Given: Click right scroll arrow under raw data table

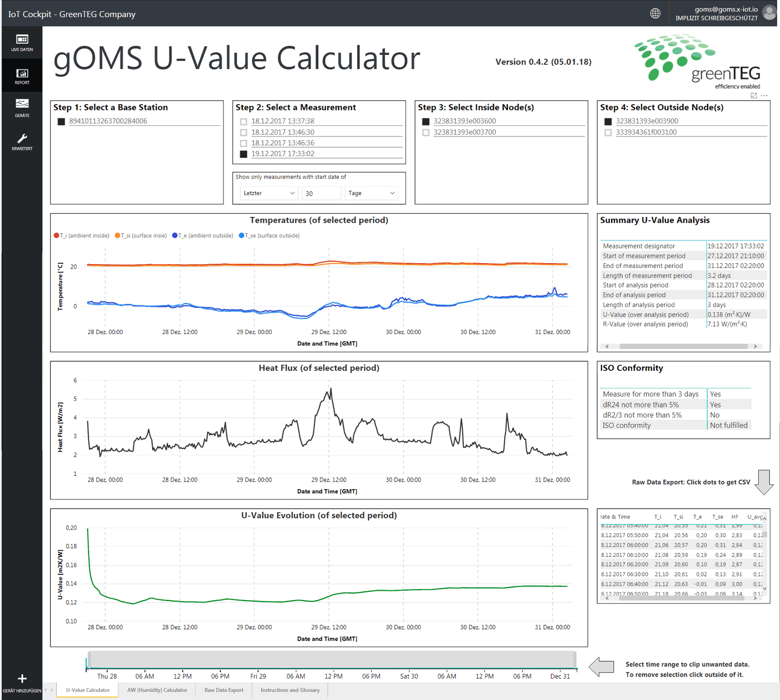Looking at the screenshot, I should 755,598.
